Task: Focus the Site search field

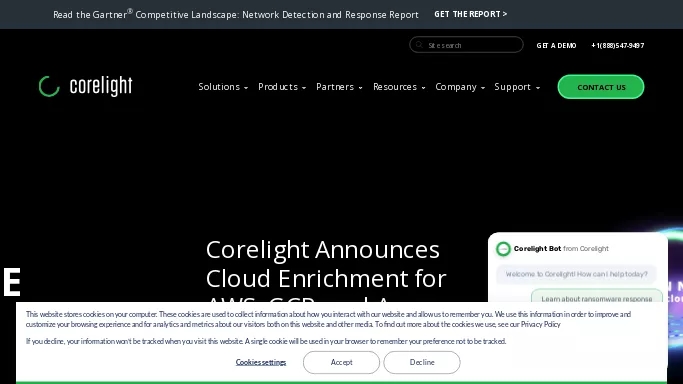Action: click(x=466, y=45)
